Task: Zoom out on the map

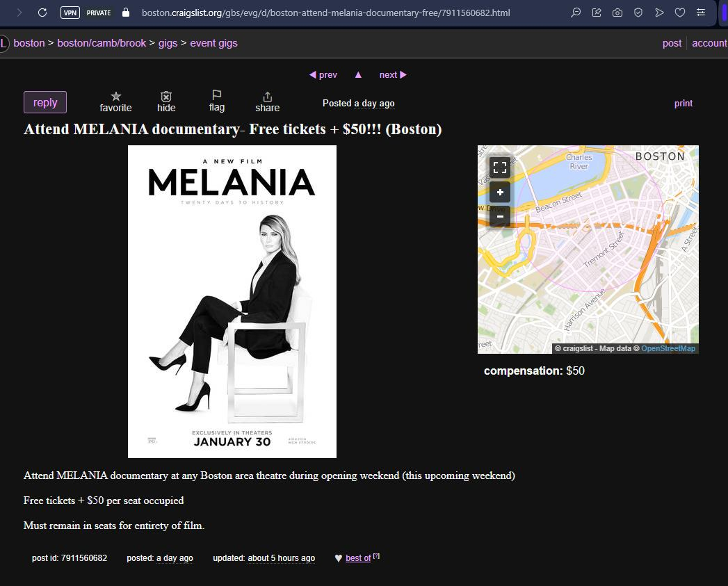Action: point(500,216)
